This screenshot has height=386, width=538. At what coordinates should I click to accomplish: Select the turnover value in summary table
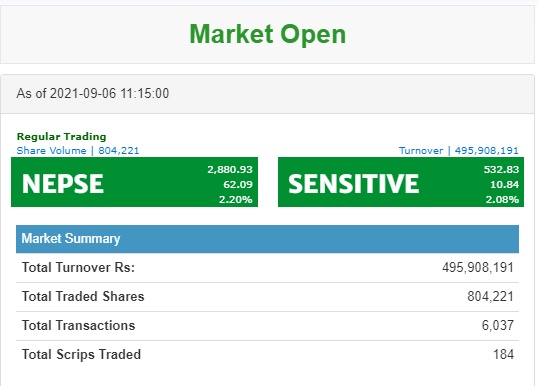pos(478,268)
